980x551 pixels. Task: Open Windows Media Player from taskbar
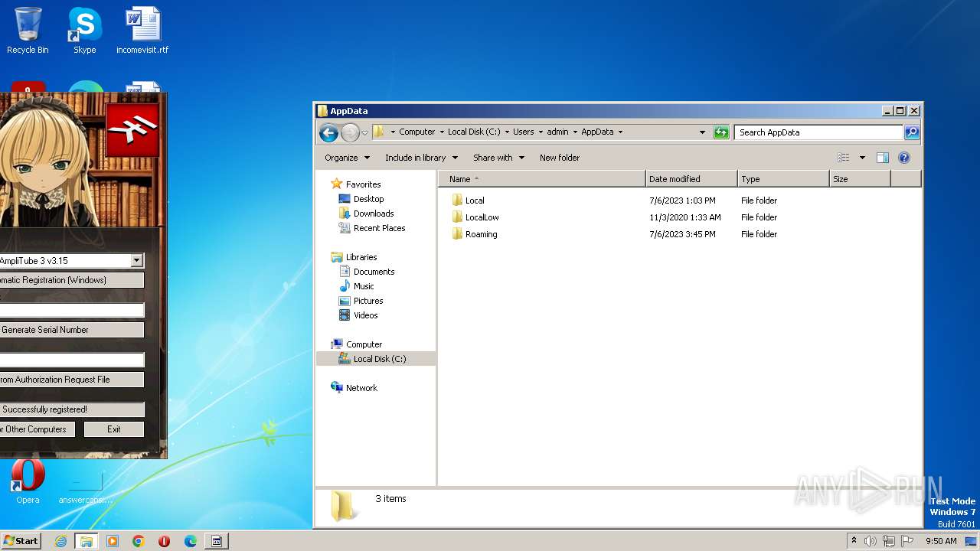[113, 541]
